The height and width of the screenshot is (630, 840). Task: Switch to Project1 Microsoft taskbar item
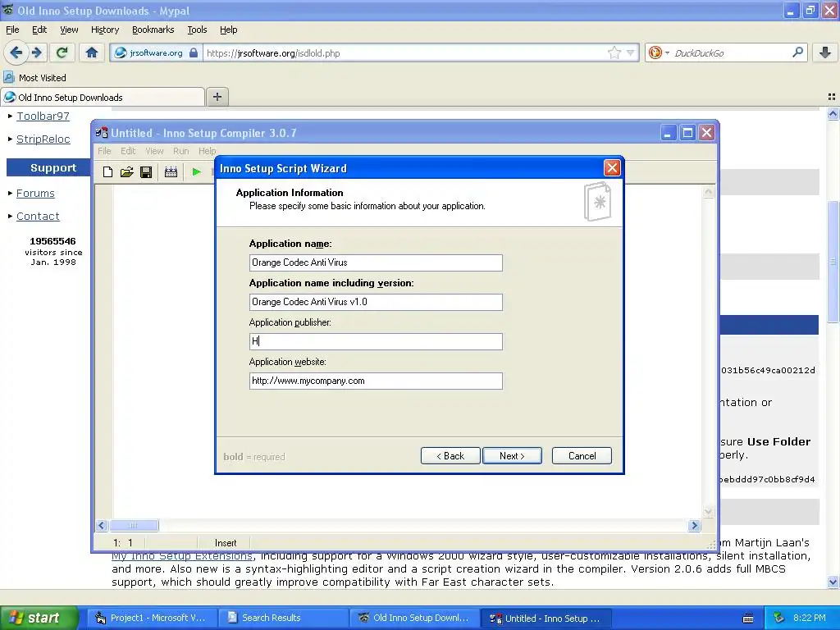(x=152, y=618)
